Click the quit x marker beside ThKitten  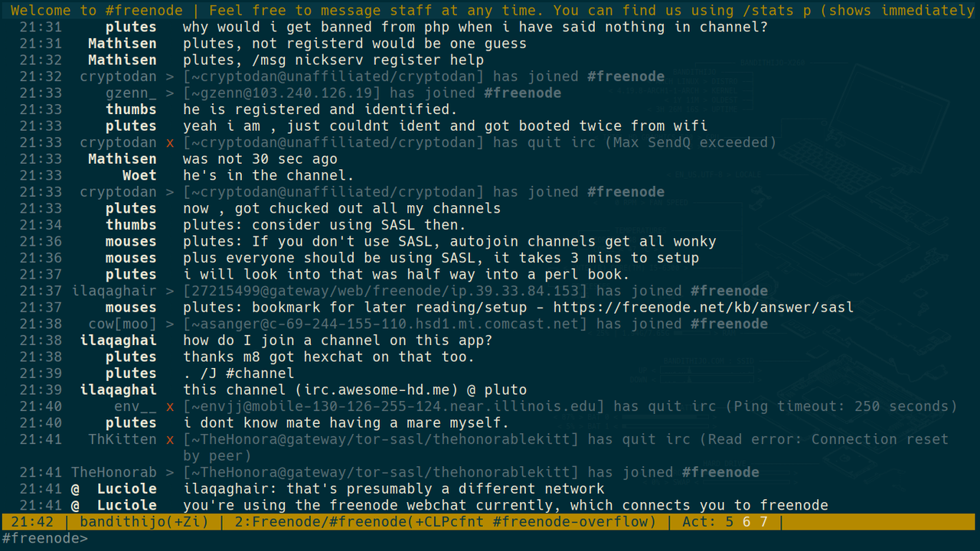170,439
